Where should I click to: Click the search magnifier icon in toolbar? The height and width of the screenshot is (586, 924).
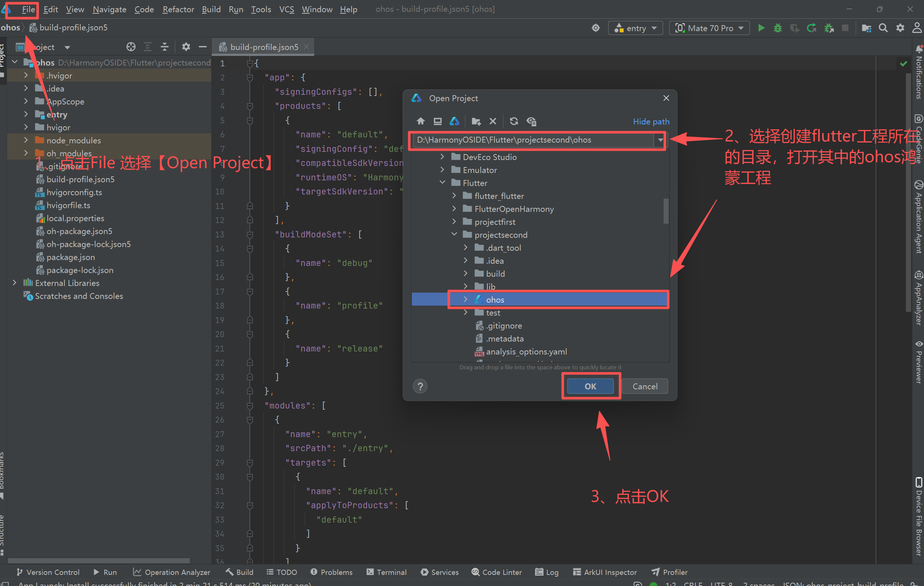click(883, 28)
